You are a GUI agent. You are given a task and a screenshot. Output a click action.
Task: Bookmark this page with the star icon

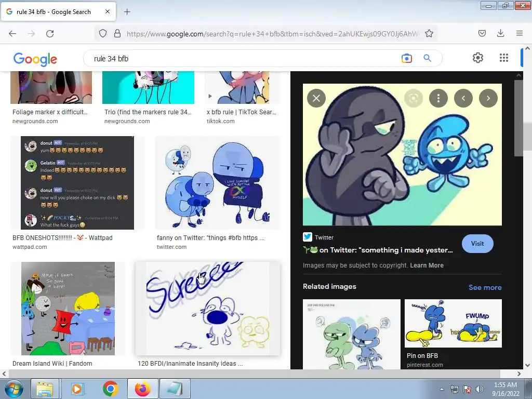point(429,33)
